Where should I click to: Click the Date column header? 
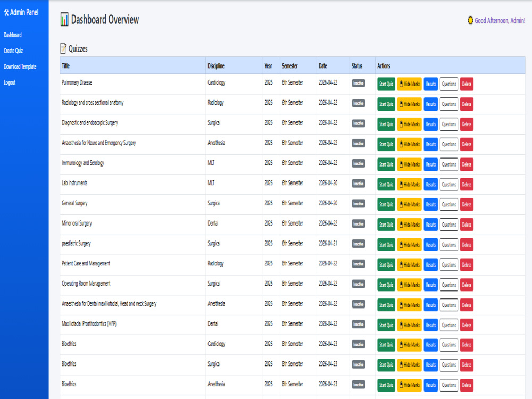[x=333, y=66]
